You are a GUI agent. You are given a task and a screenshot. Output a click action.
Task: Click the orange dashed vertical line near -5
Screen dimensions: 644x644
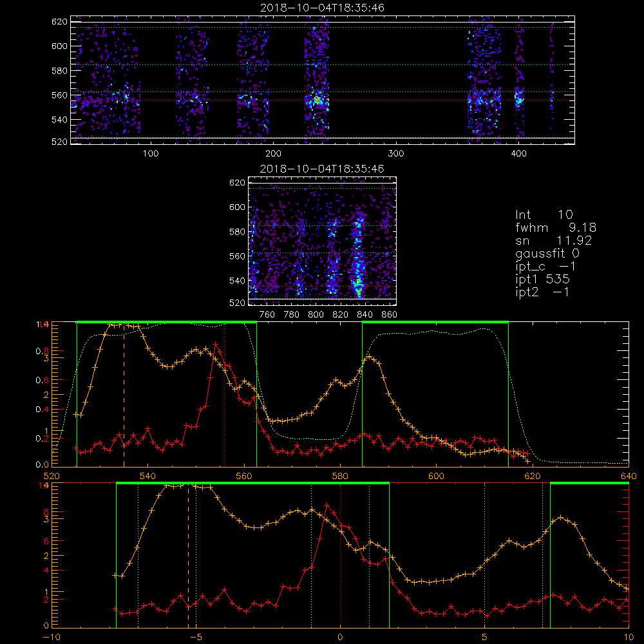pos(188,556)
